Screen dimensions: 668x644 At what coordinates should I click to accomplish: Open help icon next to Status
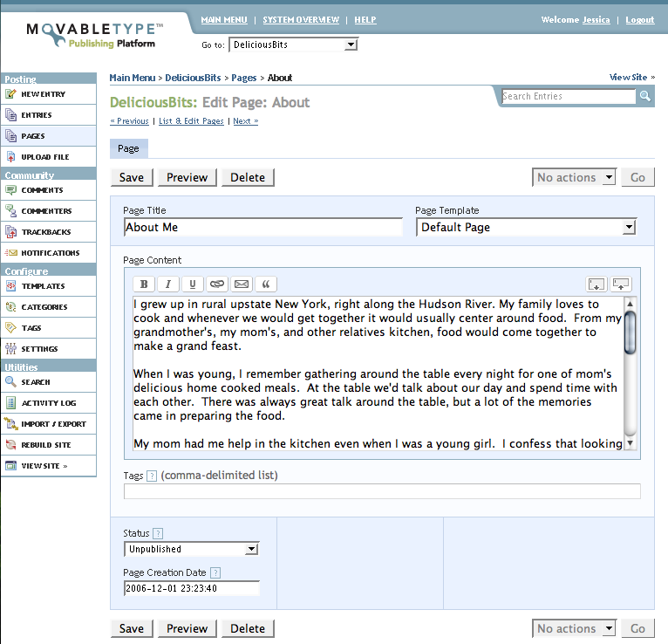click(158, 533)
